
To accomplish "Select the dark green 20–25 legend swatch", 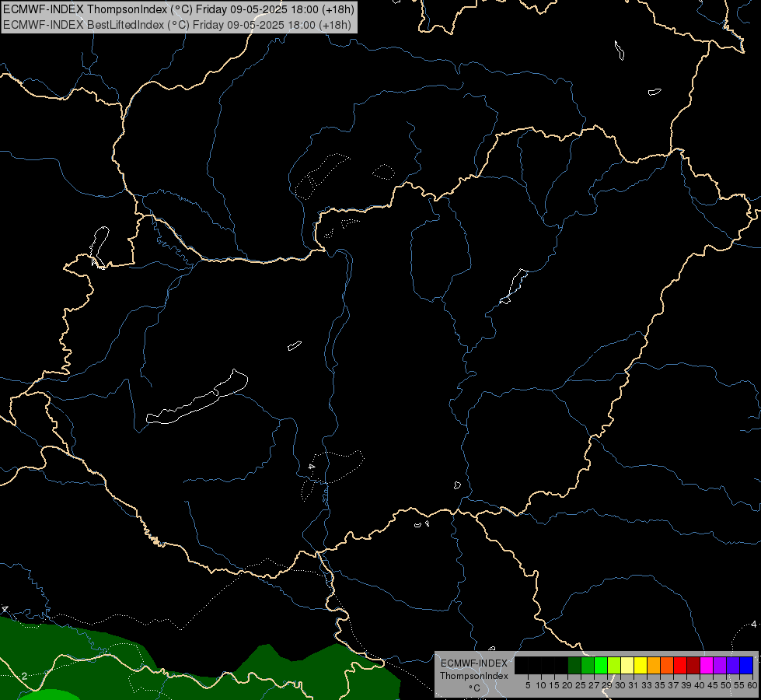I will click(574, 665).
